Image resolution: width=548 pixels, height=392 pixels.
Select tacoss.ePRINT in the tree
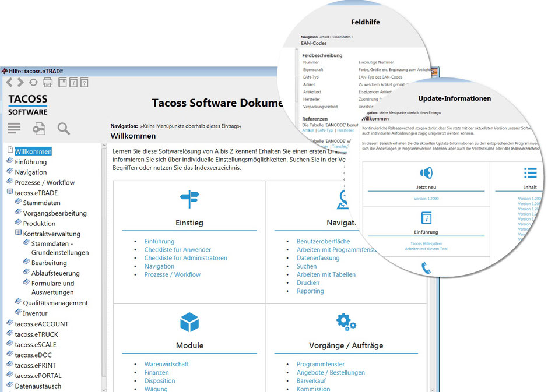point(36,365)
